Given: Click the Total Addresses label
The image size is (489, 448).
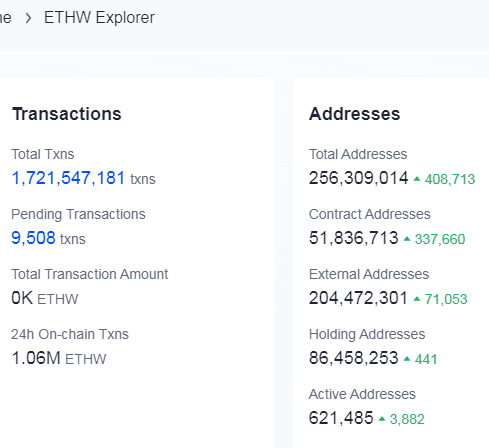Looking at the screenshot, I should click(358, 154).
